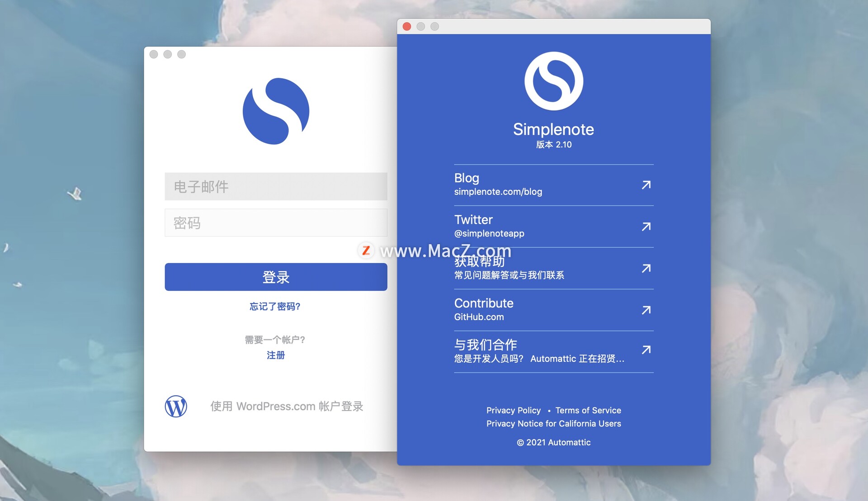Open Contribute GitHub.com row
Image resolution: width=868 pixels, height=501 pixels.
(554, 310)
